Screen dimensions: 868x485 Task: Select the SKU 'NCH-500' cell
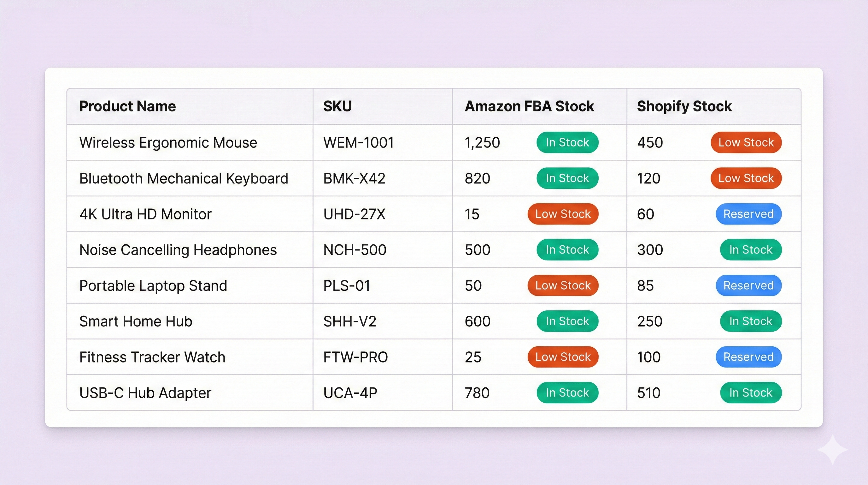coord(354,249)
